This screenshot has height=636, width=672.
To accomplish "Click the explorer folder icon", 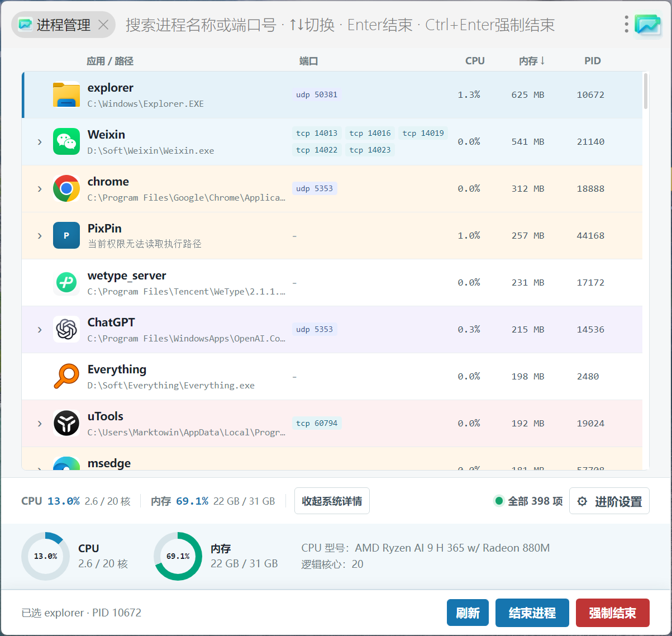I will coord(66,94).
